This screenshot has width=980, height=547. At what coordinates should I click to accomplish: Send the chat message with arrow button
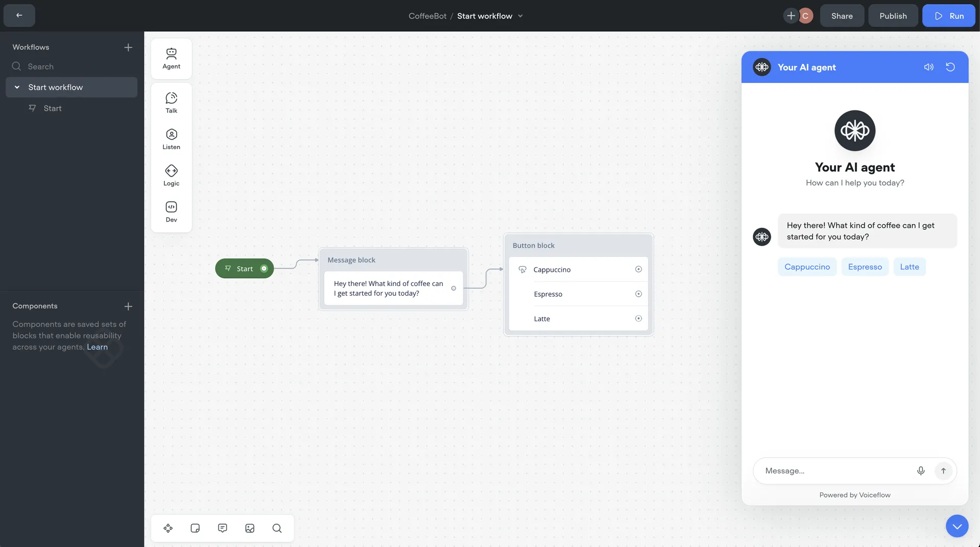click(943, 471)
